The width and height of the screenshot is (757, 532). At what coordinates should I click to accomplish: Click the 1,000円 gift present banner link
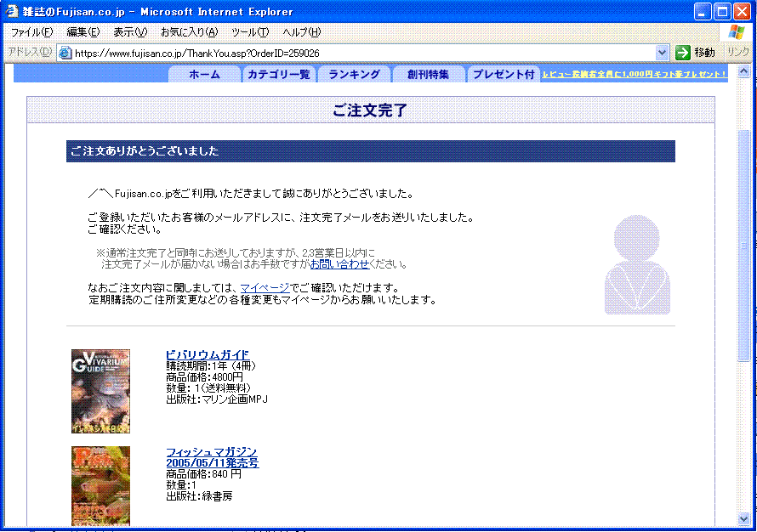click(x=634, y=74)
